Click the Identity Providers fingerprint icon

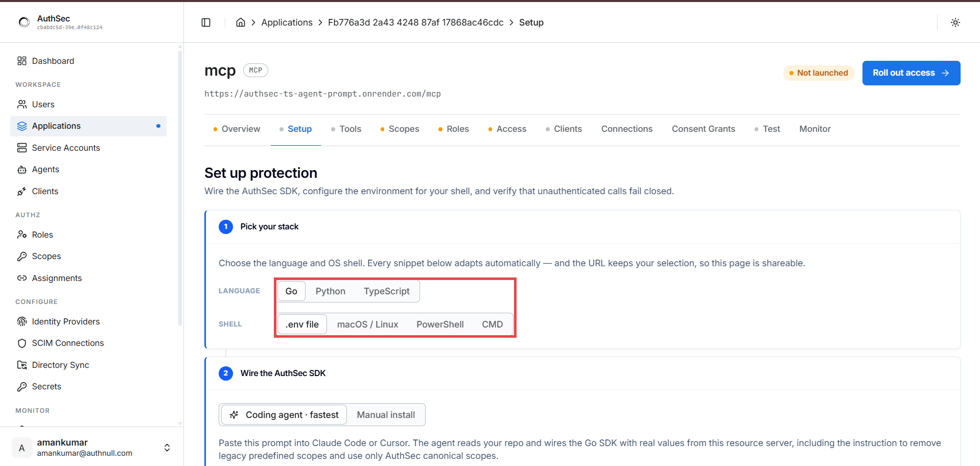pos(22,321)
